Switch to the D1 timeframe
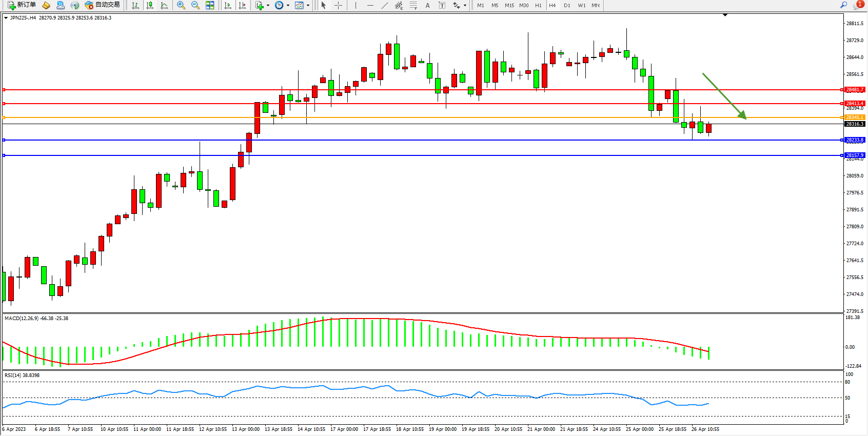 [x=567, y=5]
